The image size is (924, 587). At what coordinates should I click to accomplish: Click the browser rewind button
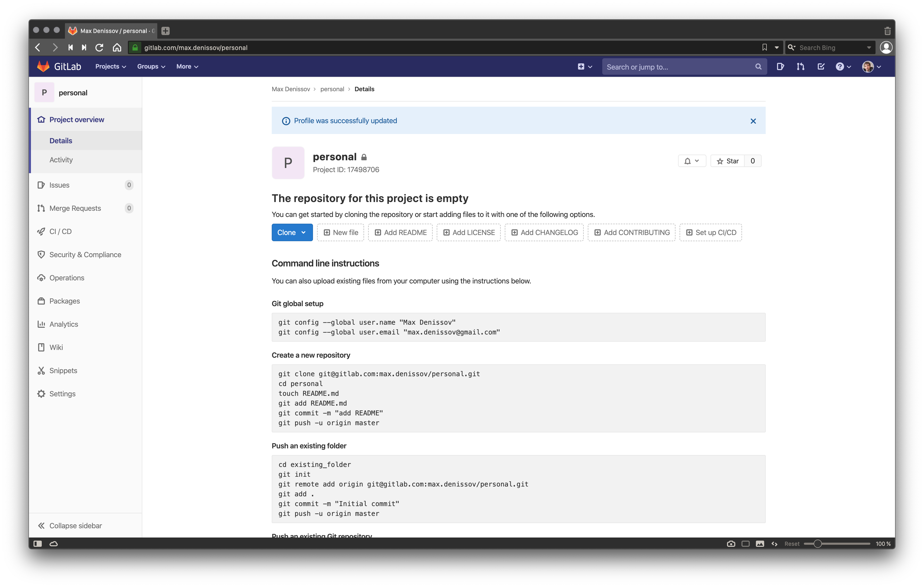point(71,48)
